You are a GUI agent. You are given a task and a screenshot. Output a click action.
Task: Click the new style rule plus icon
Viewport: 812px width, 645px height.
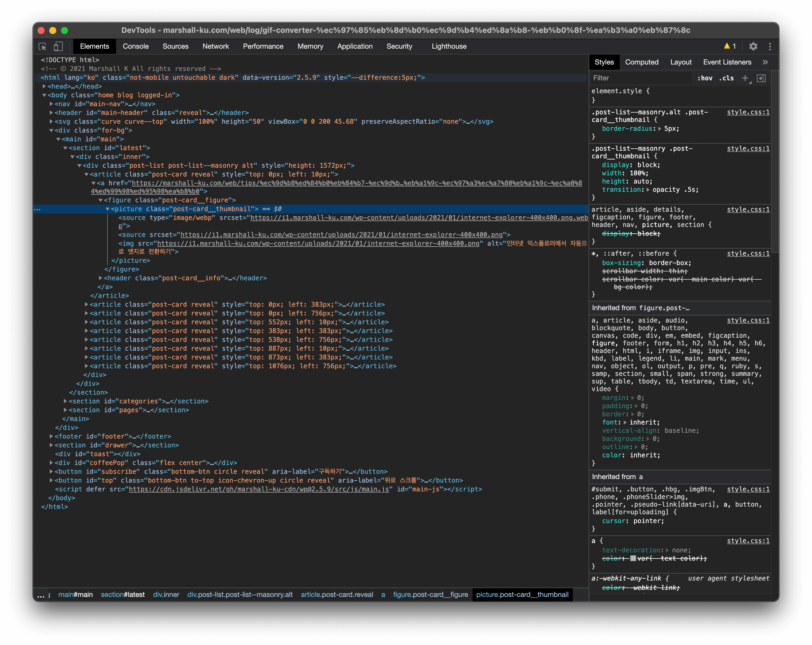pos(745,78)
